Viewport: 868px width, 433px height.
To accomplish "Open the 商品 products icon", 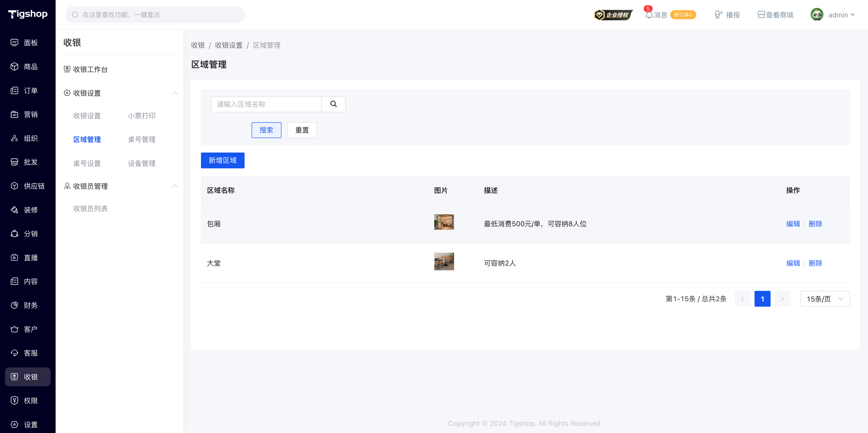I will pyautogui.click(x=14, y=66).
